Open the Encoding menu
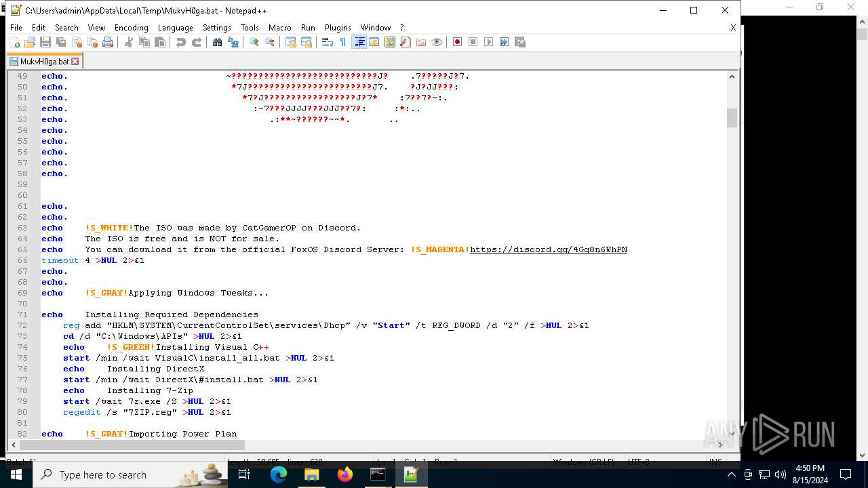868x488 pixels. point(132,28)
